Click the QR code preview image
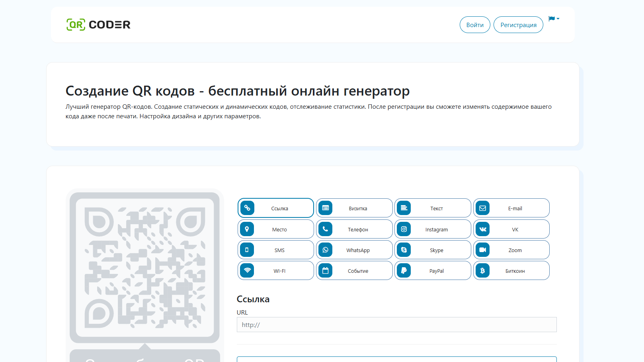The height and width of the screenshot is (362, 644). 145,268
